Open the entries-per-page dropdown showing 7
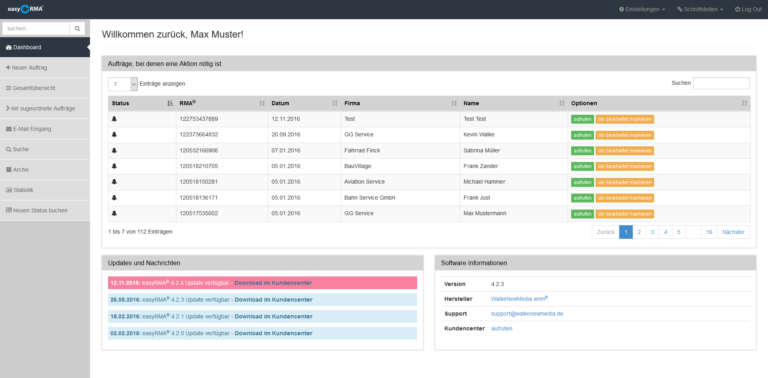Image resolution: width=768 pixels, height=378 pixels. [123, 84]
